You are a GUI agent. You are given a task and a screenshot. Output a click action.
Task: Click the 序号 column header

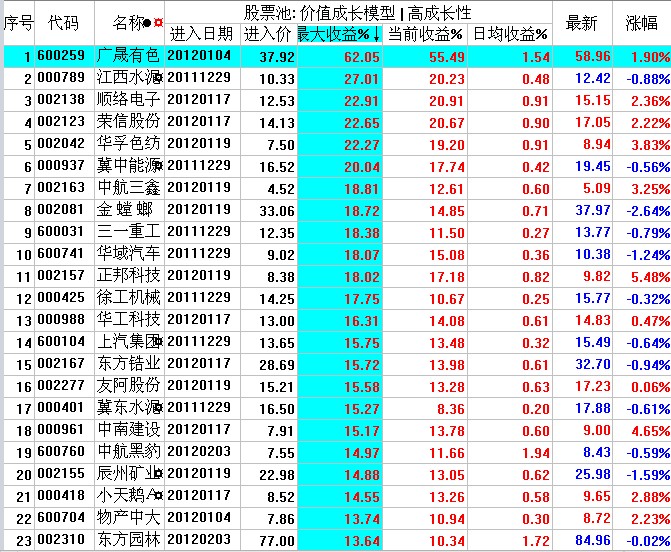tap(18, 23)
